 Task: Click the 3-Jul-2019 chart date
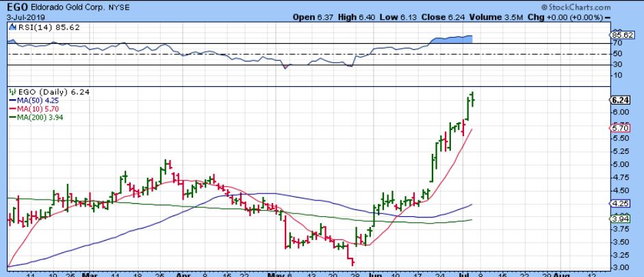click(26, 18)
